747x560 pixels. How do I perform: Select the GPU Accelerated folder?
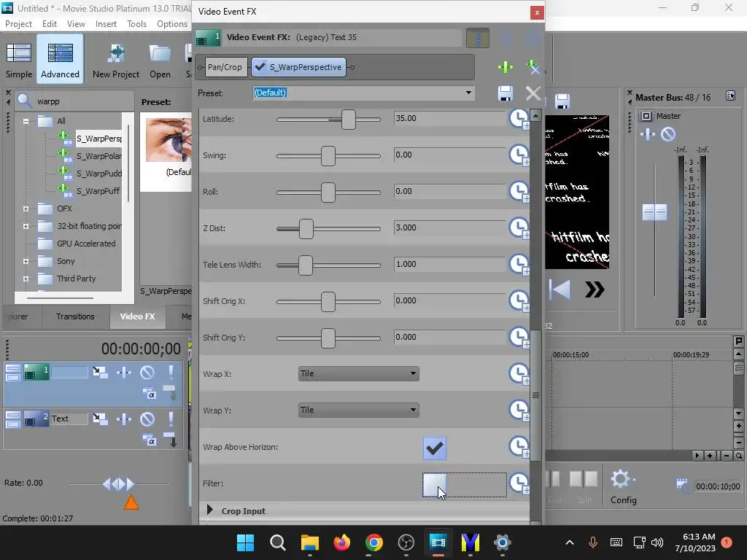(86, 244)
